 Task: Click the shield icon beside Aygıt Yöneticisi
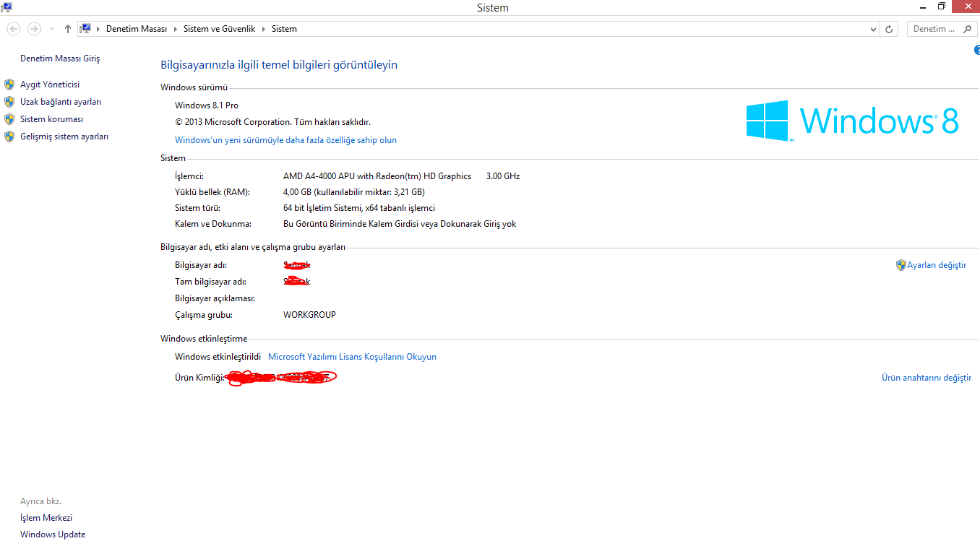[x=9, y=85]
